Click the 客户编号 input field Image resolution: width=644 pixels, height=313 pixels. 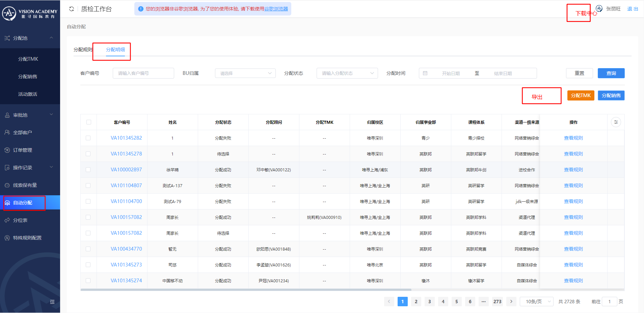click(143, 73)
